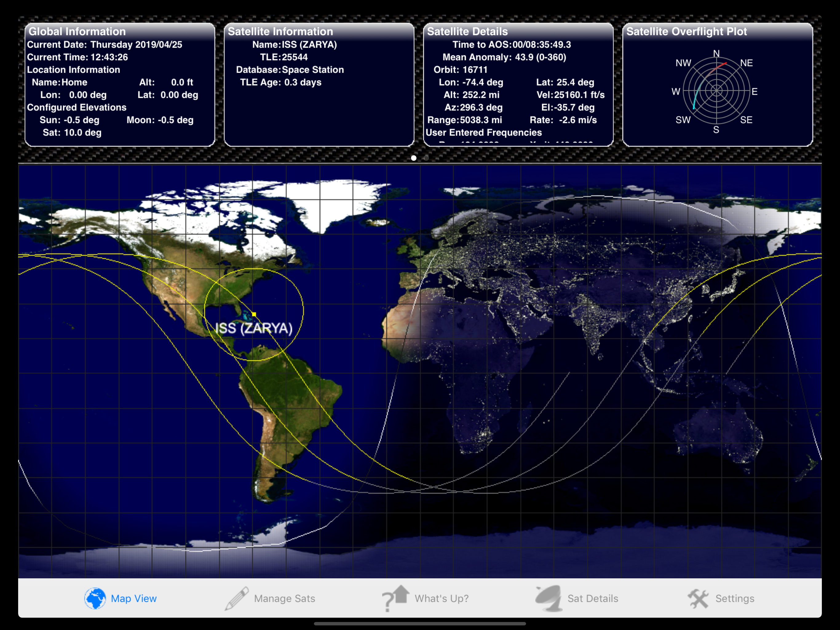
Task: Tap Mean Anomaly: 43.9 value
Action: 504,57
